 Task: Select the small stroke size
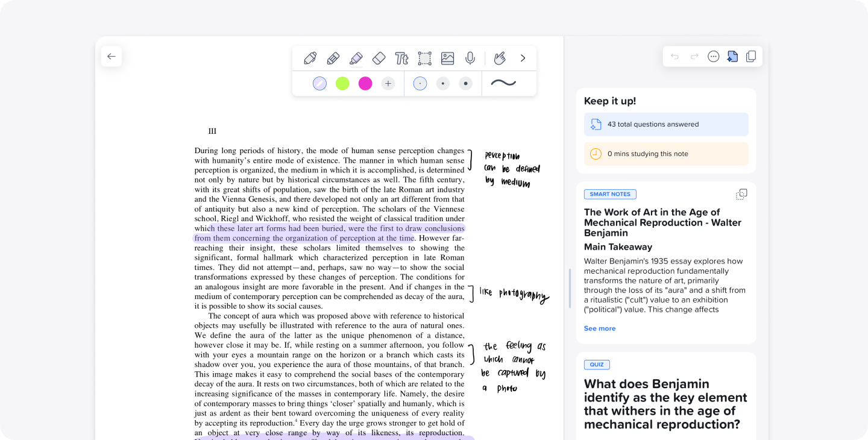(420, 83)
